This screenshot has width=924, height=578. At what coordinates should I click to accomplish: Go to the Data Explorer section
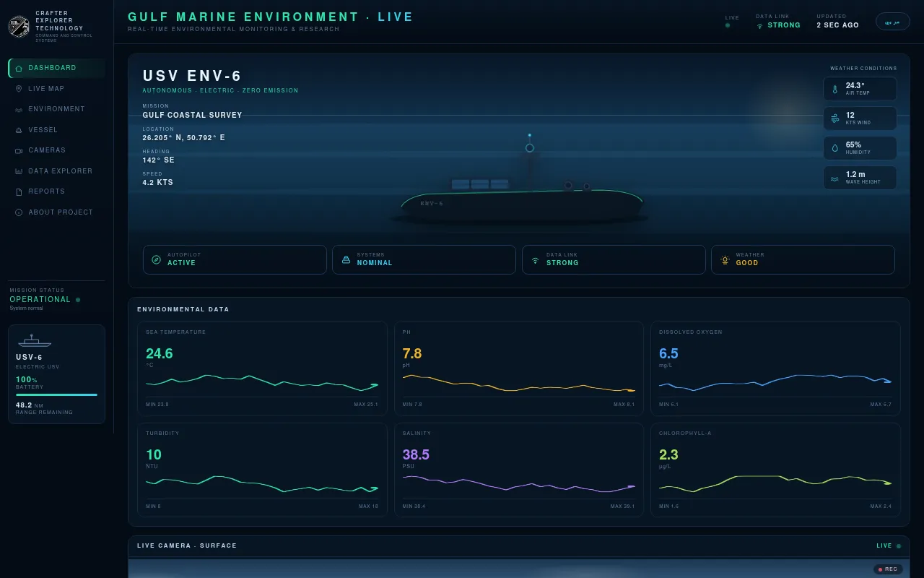click(x=56, y=171)
